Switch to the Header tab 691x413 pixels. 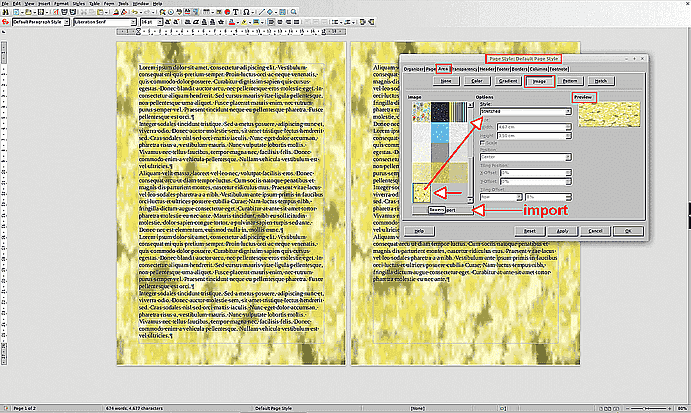[x=487, y=69]
